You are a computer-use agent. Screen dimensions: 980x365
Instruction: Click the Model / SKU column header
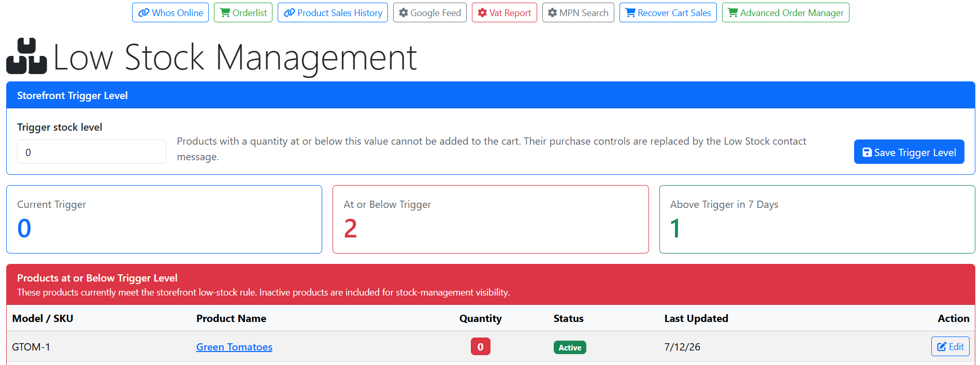42,318
